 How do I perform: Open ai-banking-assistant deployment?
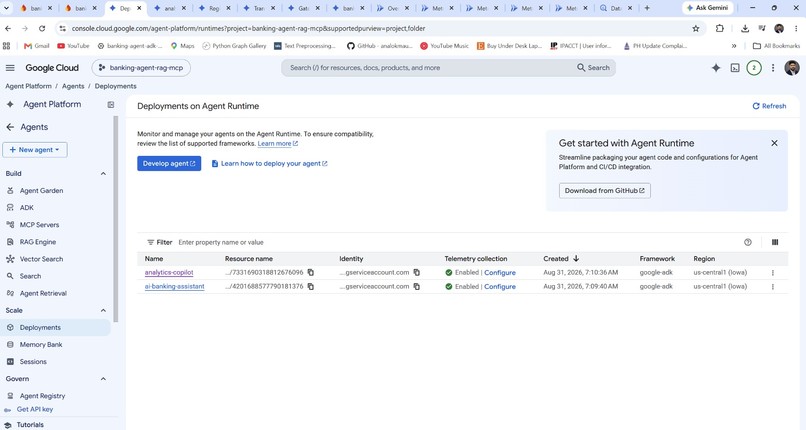point(174,286)
